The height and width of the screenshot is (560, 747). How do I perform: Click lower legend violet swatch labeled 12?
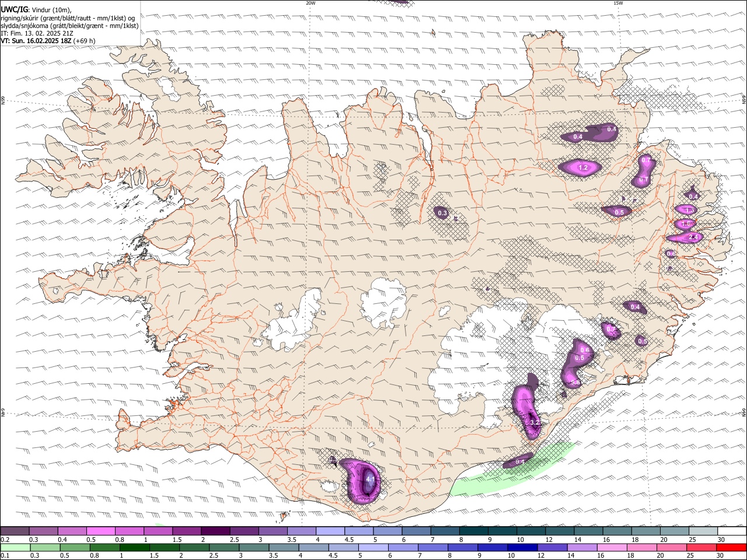(551, 547)
